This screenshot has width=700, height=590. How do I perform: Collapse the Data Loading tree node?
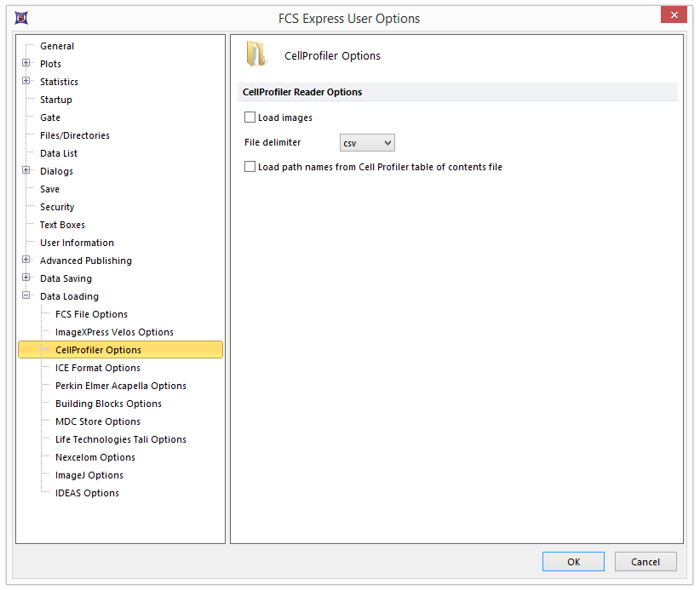tap(26, 296)
